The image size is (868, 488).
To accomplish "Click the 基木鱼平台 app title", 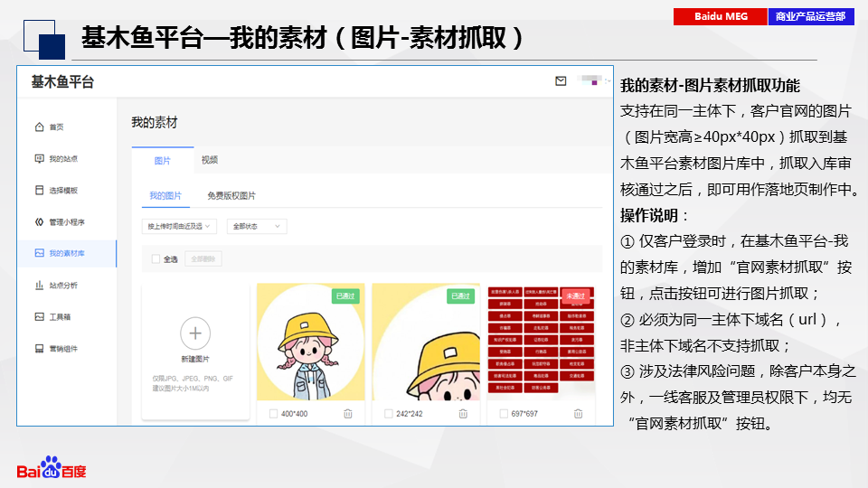I will coord(62,82).
